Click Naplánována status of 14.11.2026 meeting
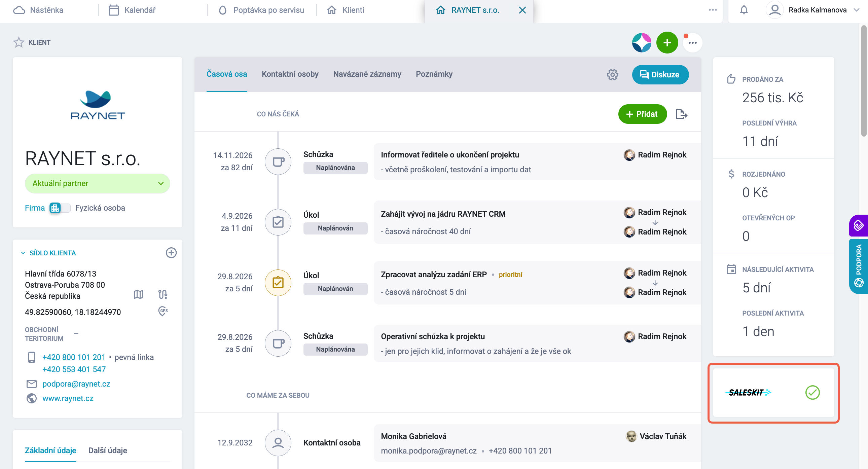The image size is (868, 469). click(335, 168)
